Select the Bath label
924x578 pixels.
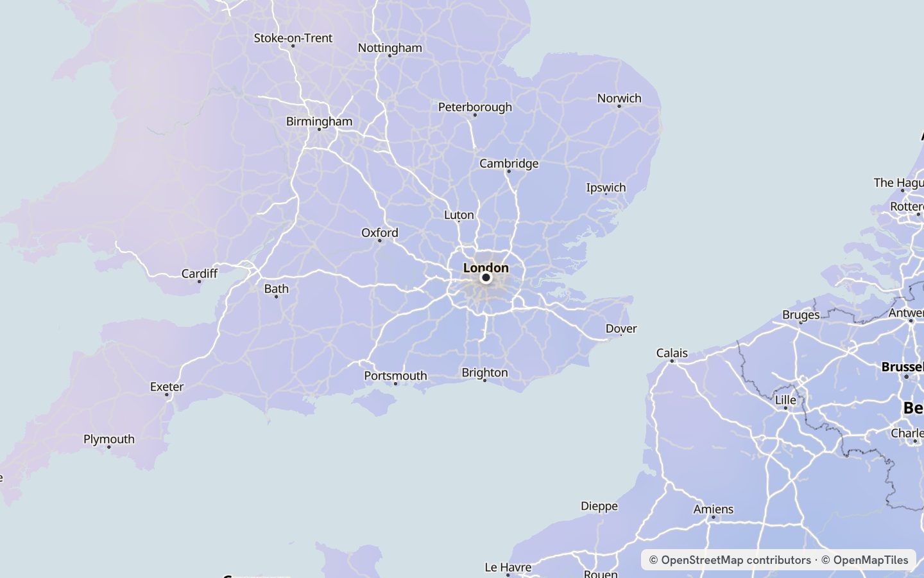(277, 289)
